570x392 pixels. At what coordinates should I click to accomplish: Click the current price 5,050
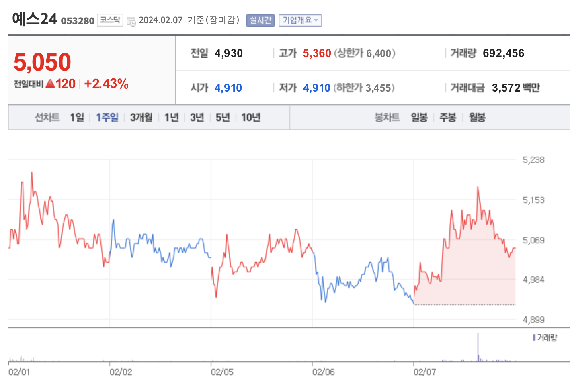click(42, 62)
